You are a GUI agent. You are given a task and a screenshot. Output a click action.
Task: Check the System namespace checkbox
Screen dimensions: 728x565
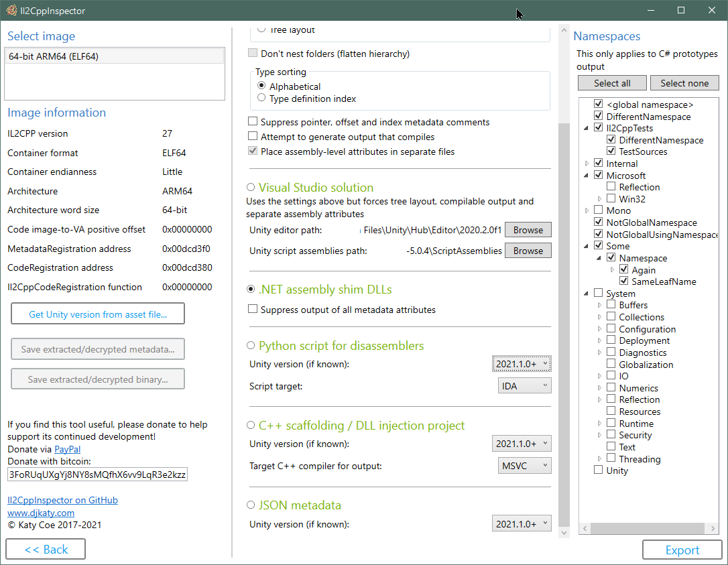(598, 293)
